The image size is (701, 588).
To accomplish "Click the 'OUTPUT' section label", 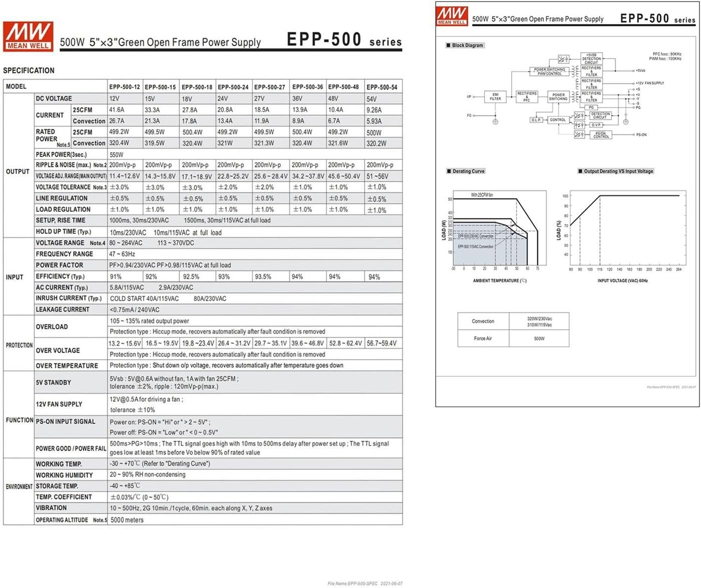I will click(x=18, y=171).
